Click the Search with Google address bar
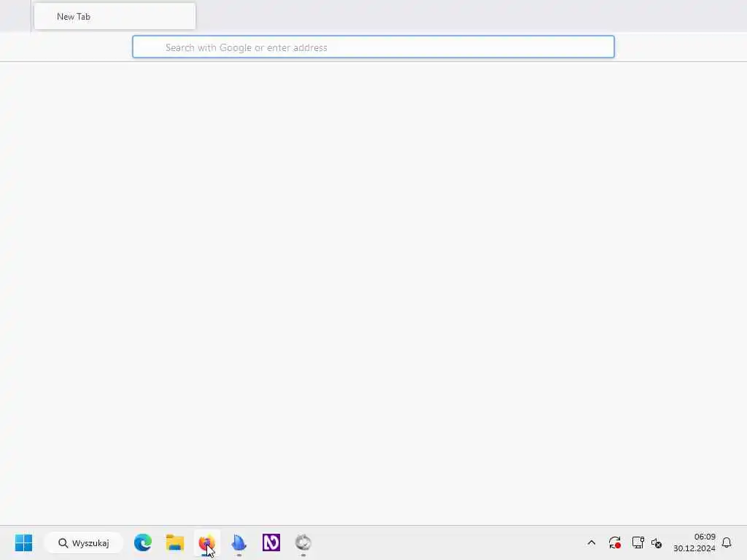This screenshot has height=560, width=747. click(x=373, y=47)
